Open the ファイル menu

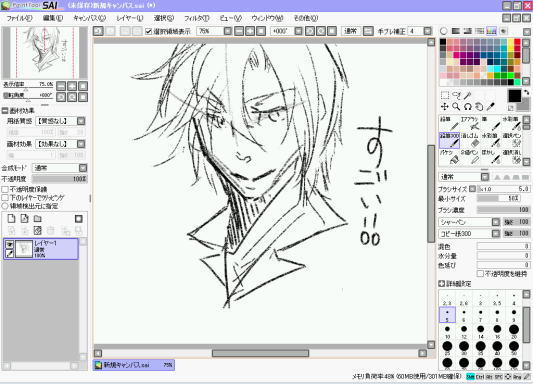pos(19,18)
